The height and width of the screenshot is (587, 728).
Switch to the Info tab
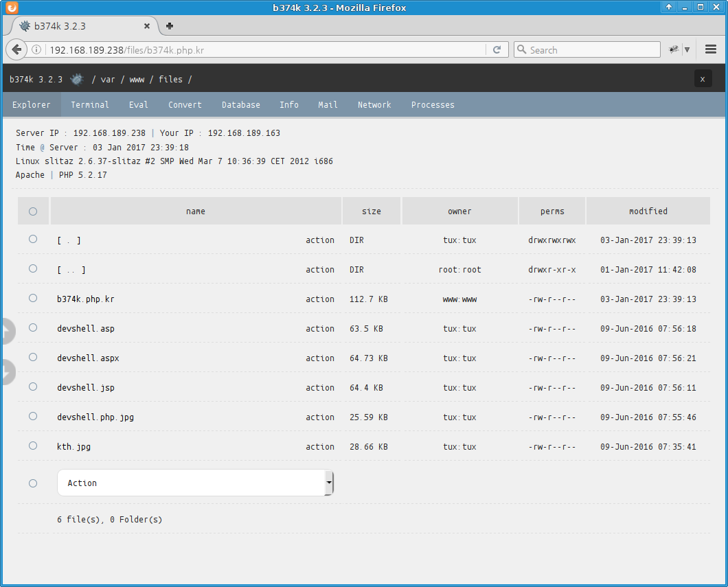pyautogui.click(x=288, y=104)
